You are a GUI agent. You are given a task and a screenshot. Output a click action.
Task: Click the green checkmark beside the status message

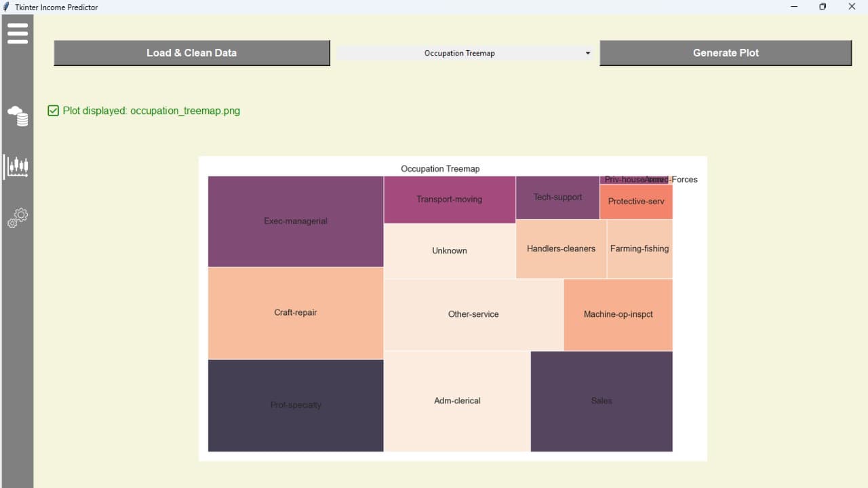click(x=53, y=111)
